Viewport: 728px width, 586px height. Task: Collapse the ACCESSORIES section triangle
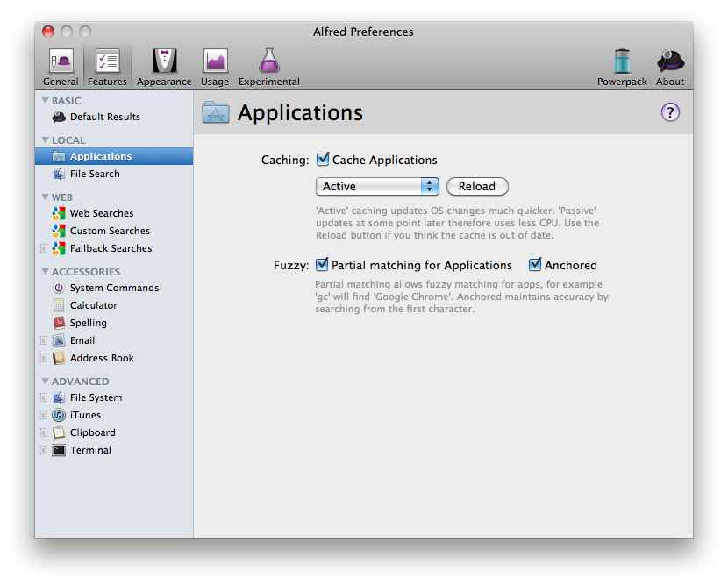click(x=45, y=271)
